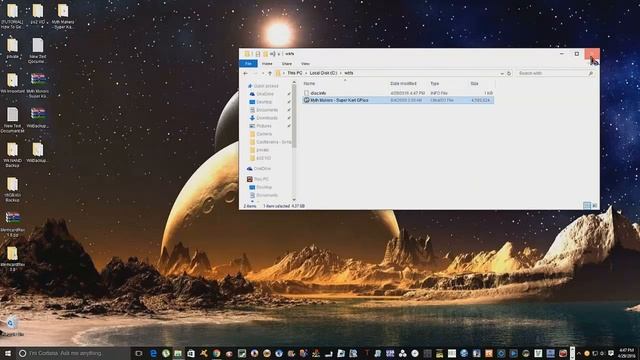
Task: Expand chevron after Local Disk (C:) breadcrumb
Action: pyautogui.click(x=340, y=73)
